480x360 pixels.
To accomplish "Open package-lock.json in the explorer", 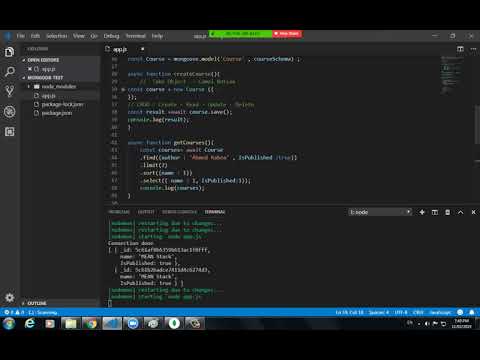I will (62, 104).
